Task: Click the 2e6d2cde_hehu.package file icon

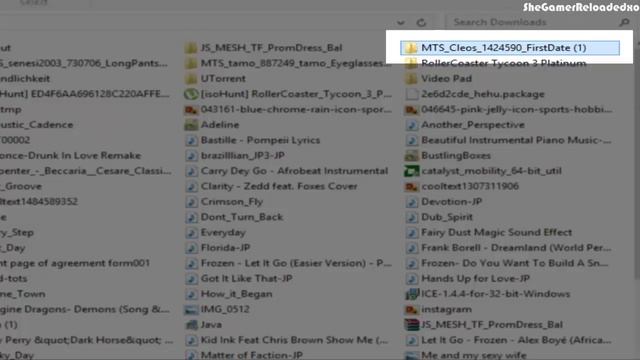Action: point(411,94)
